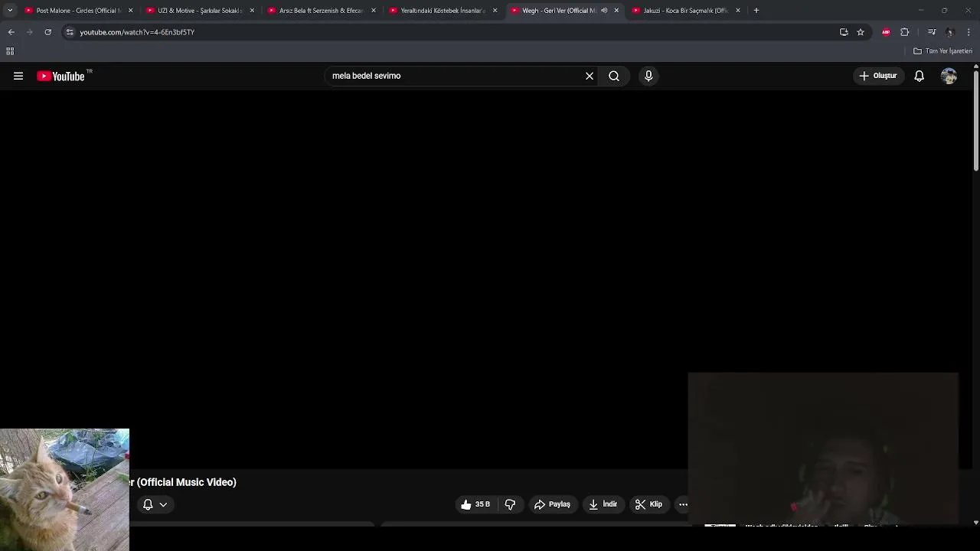Screen dimensions: 980x551
Task: Open the account avatar menu
Action: 949,76
